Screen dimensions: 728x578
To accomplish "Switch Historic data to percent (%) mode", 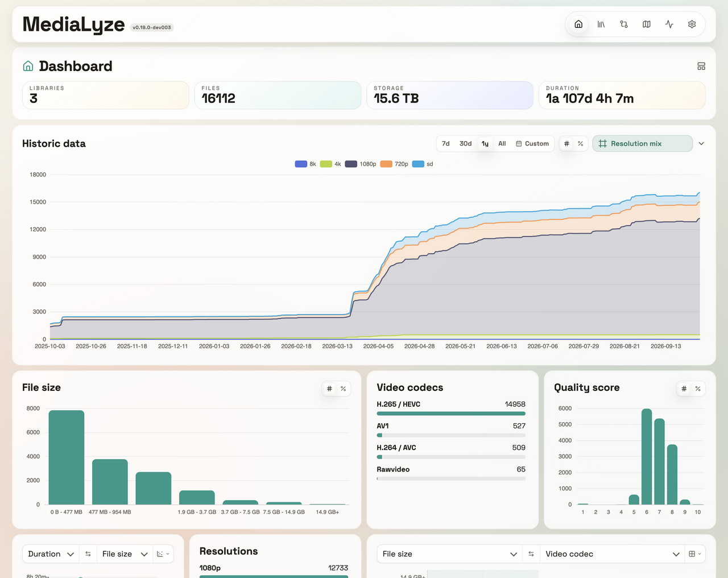I will [581, 143].
